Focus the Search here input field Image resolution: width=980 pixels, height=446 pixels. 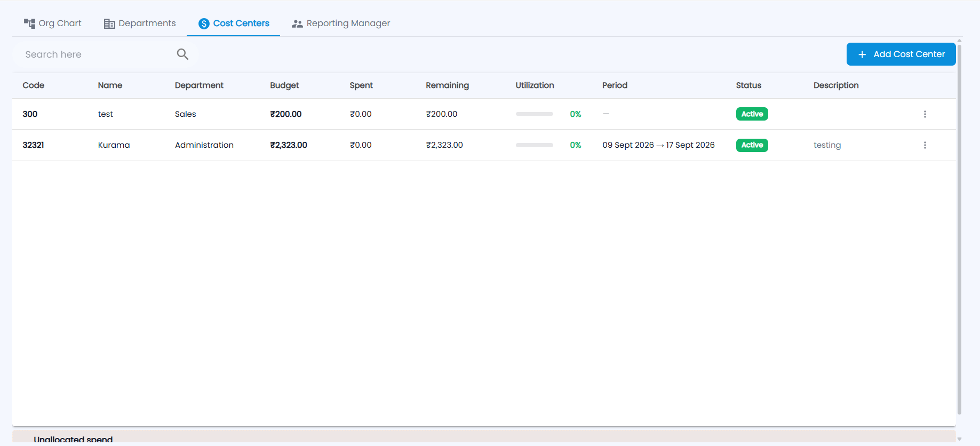(x=96, y=54)
